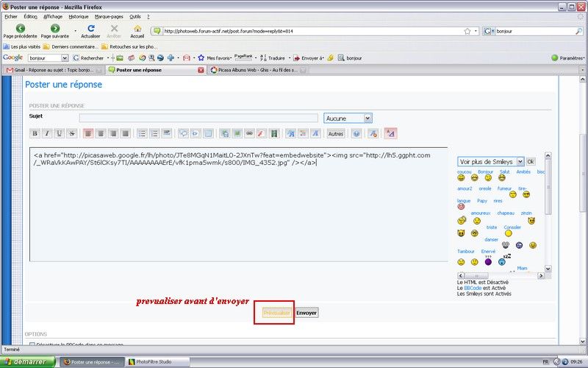Open the Google toolbar search history dropdown
The width and height of the screenshot is (588, 368).
(65, 58)
